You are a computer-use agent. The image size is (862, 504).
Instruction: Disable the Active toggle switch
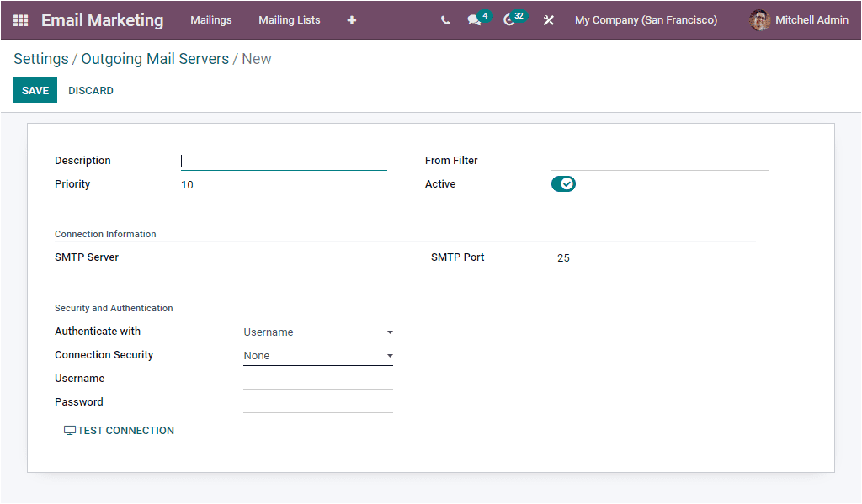(x=562, y=183)
